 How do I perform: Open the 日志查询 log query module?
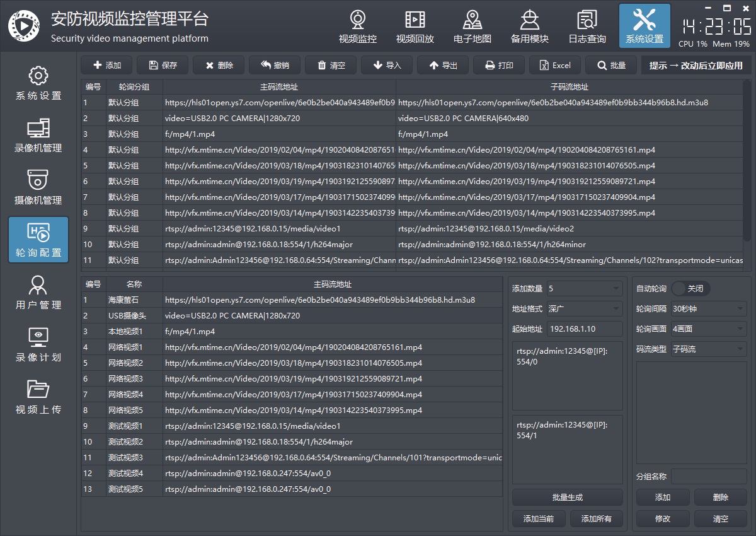coord(587,27)
